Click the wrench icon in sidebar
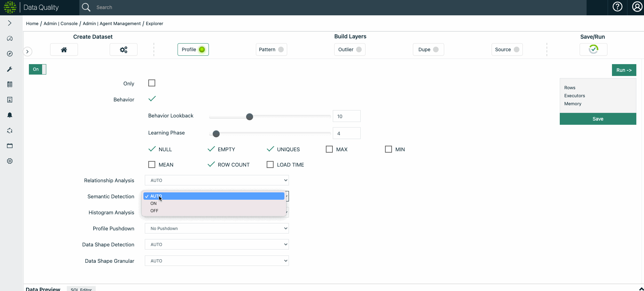 [10, 69]
